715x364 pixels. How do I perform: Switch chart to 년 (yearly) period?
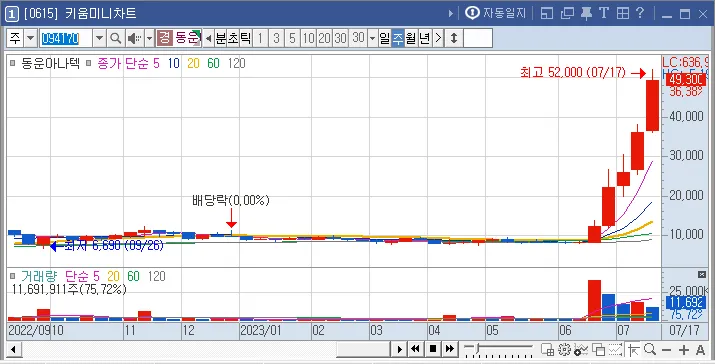click(x=425, y=38)
